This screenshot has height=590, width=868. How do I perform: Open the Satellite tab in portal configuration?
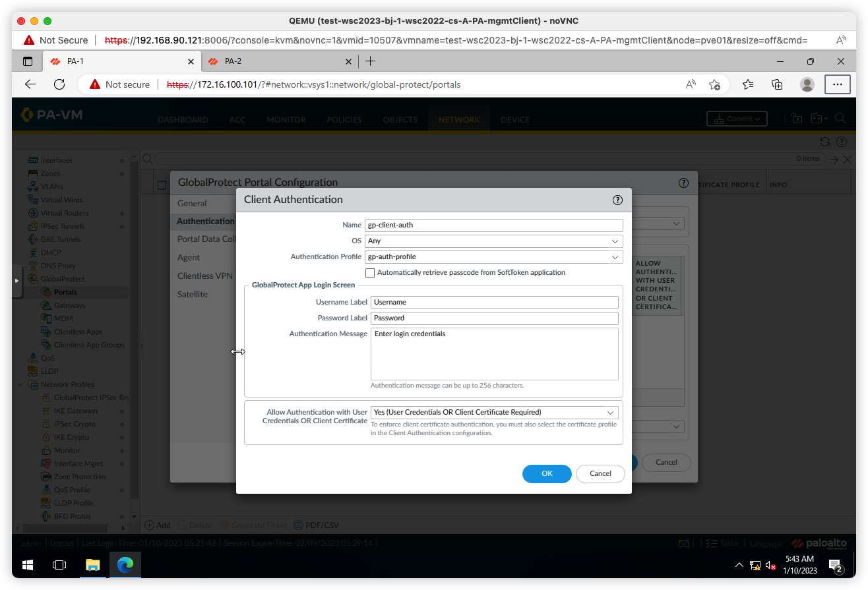tap(193, 294)
